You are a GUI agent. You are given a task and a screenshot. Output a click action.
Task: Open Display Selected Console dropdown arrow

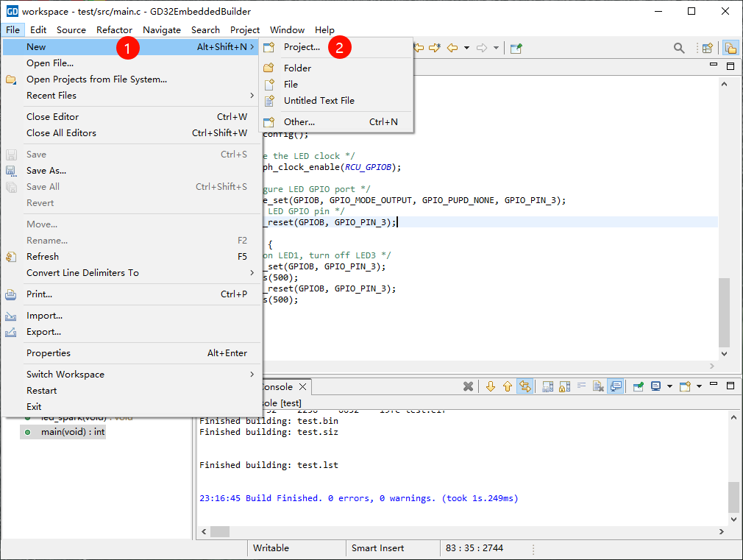669,386
